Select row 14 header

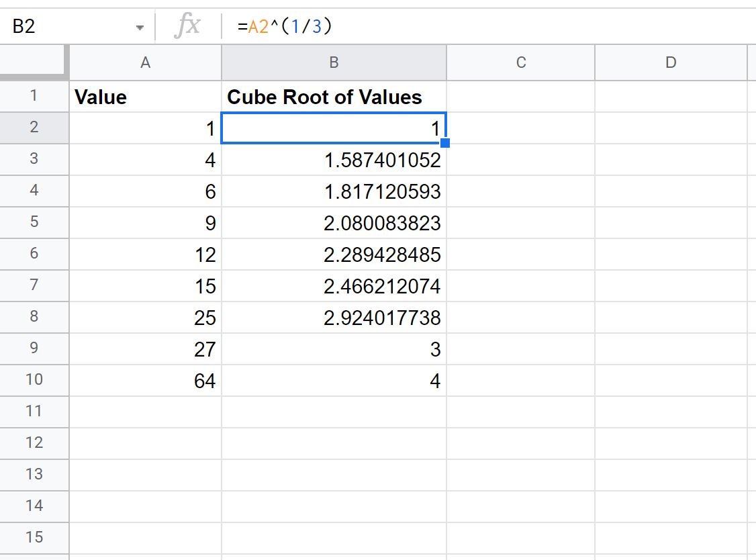(34, 506)
